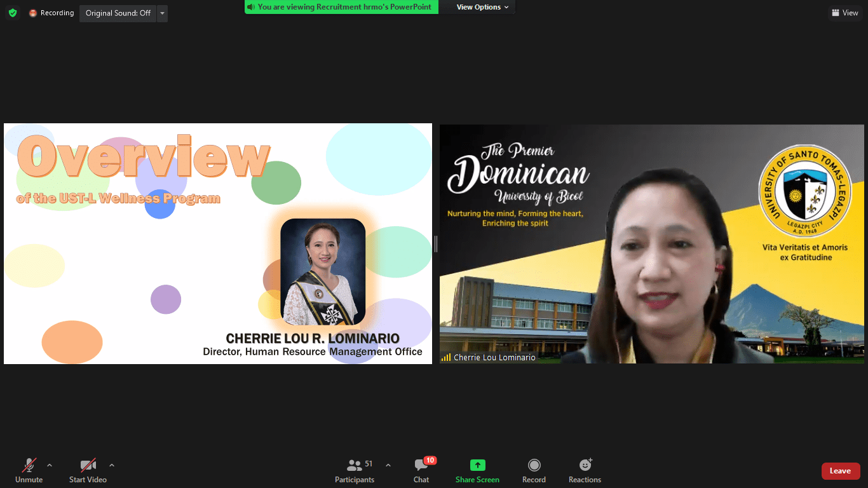Click the green encryption shield icon

tap(13, 13)
